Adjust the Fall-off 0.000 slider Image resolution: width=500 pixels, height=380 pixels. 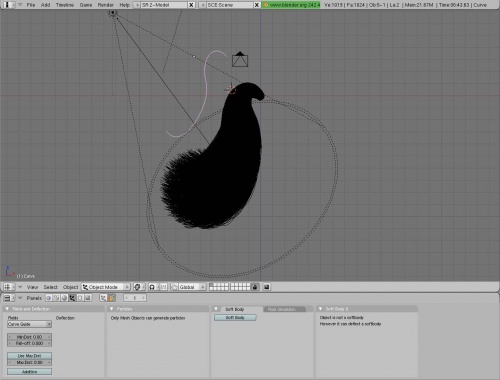pyautogui.click(x=29, y=343)
